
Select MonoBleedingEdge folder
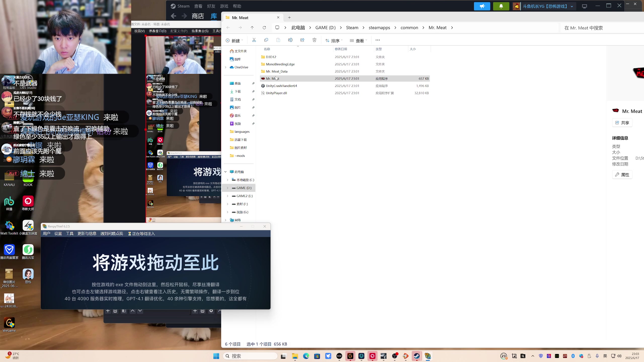(345, 64)
